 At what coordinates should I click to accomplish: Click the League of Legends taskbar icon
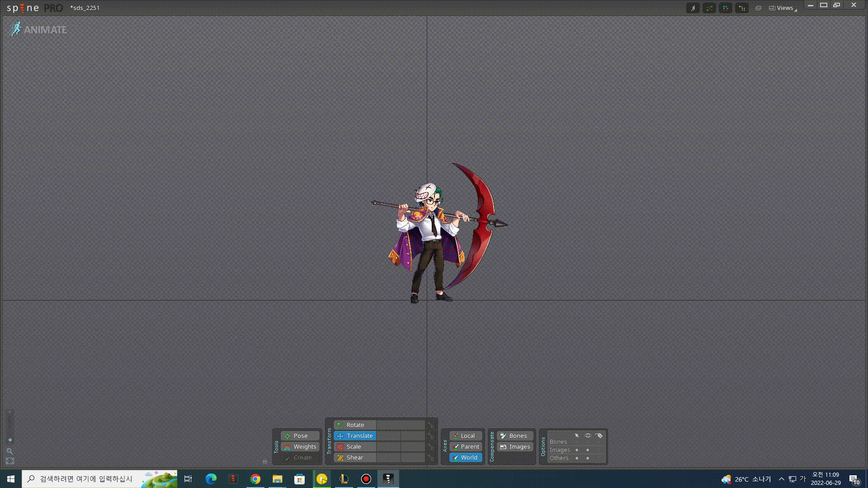coord(344,479)
